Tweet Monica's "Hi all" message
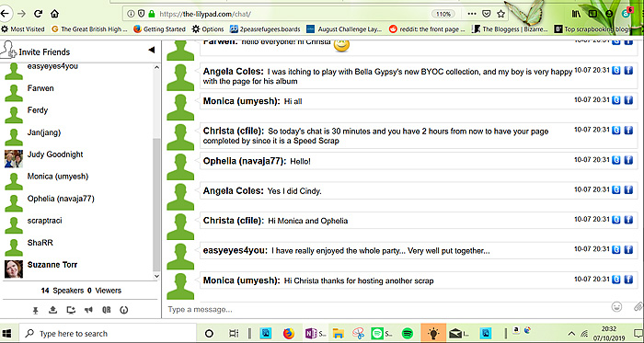The width and height of the screenshot is (644, 343). [x=616, y=99]
